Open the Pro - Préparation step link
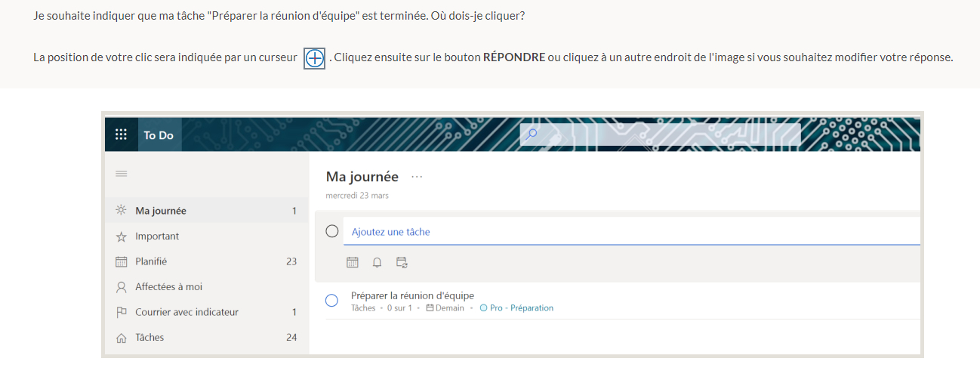The width and height of the screenshot is (980, 374). [x=522, y=308]
